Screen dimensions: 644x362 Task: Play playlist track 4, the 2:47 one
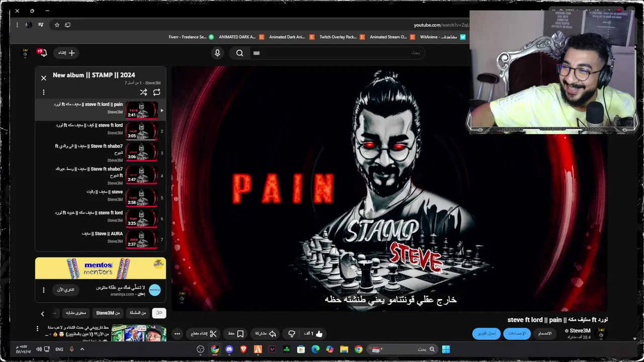[x=100, y=175]
